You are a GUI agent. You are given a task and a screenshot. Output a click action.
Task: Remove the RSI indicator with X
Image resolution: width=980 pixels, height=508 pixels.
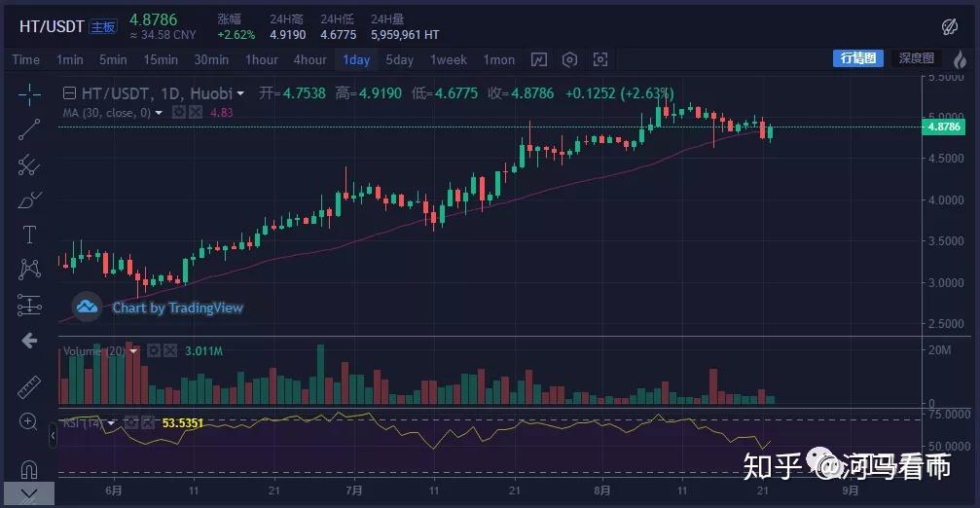(x=148, y=423)
